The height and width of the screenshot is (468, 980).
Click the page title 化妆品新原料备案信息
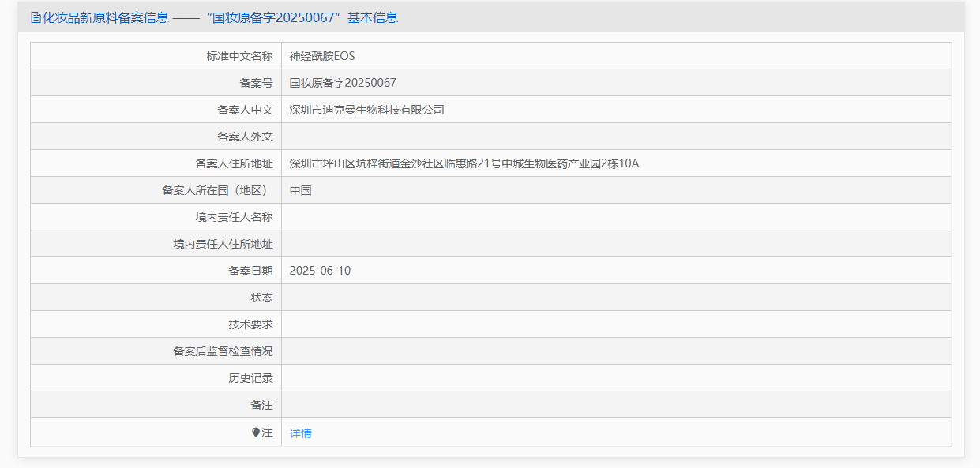(100, 17)
